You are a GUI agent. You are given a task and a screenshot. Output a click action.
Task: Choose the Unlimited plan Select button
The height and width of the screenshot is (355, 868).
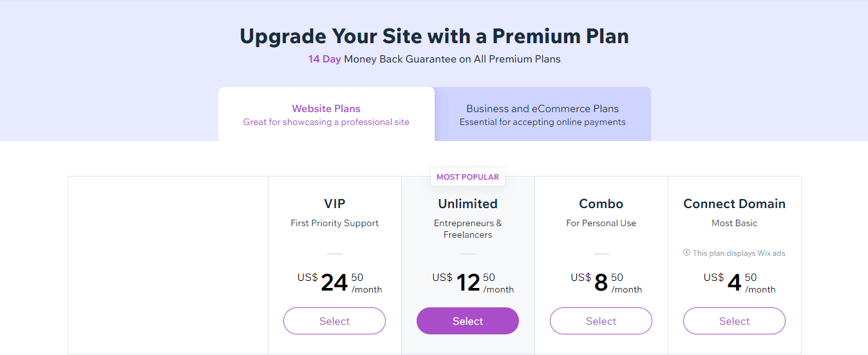click(x=467, y=321)
